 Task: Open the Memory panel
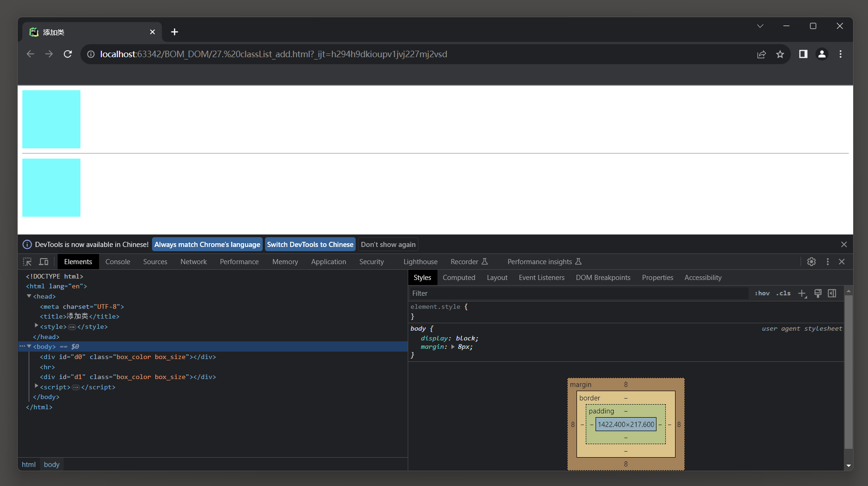[285, 262]
